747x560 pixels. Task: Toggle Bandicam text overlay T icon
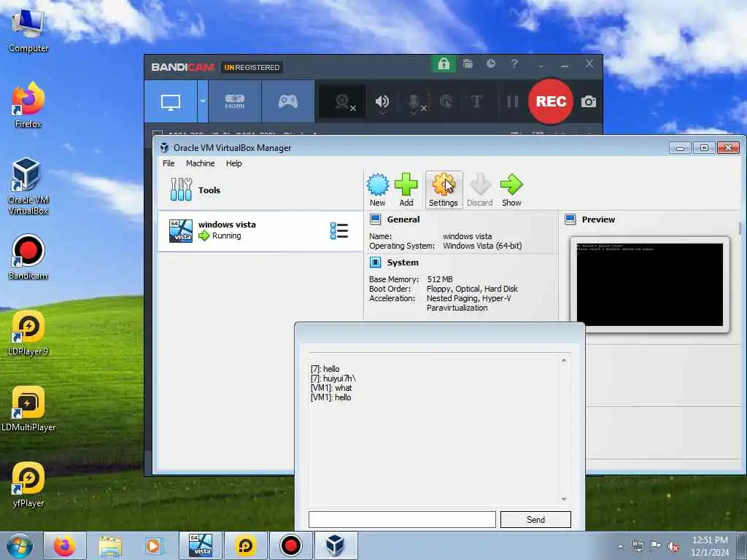coord(476,101)
